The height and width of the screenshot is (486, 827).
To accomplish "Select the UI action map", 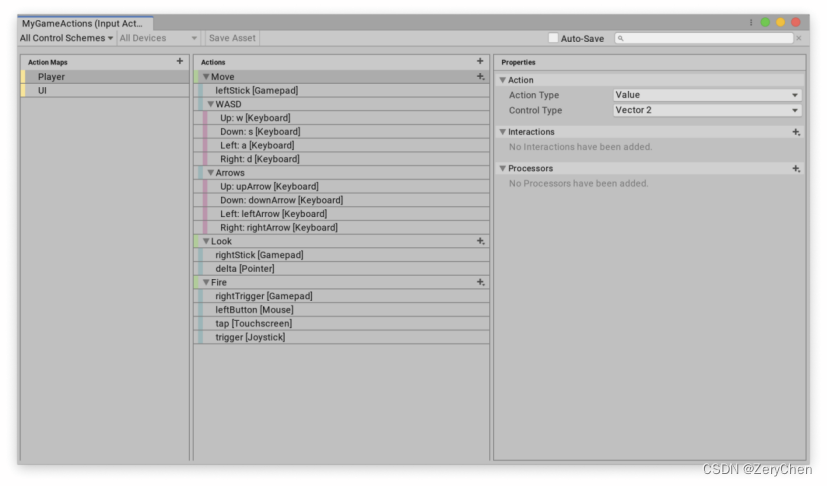I will (105, 90).
